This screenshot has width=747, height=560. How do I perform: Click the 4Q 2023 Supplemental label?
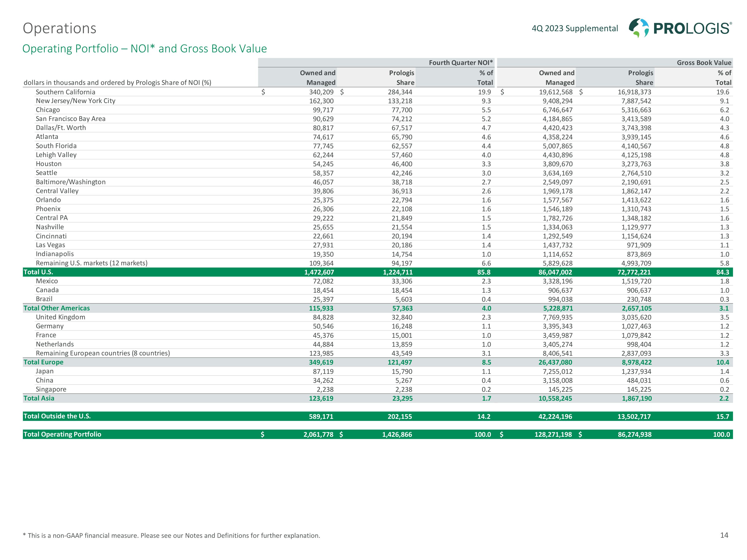(575, 28)
